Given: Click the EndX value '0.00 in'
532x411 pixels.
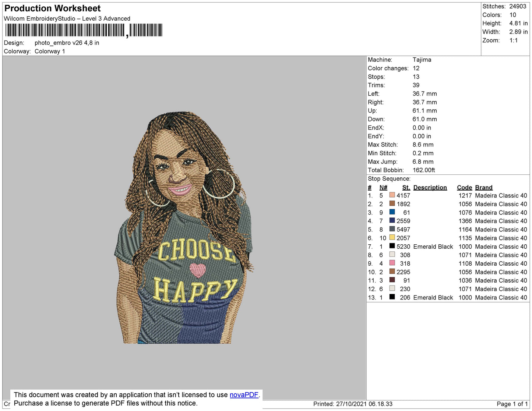Looking at the screenshot, I should 422,127.
